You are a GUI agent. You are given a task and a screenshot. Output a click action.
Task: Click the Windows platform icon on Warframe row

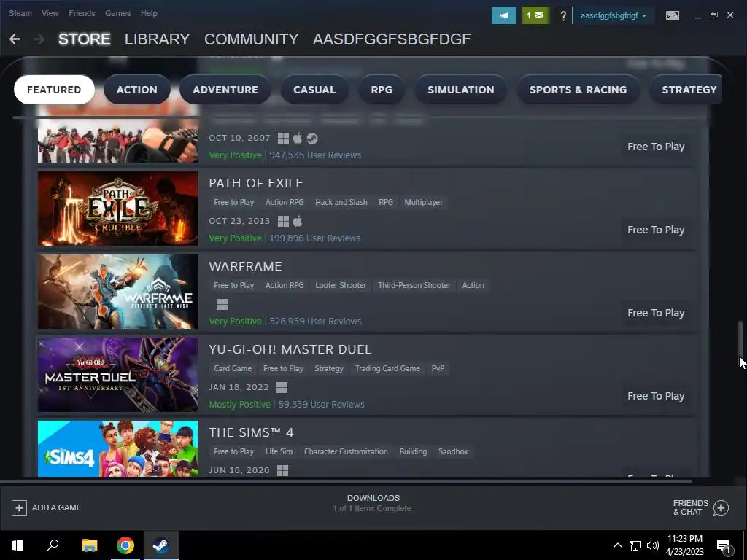(x=222, y=304)
